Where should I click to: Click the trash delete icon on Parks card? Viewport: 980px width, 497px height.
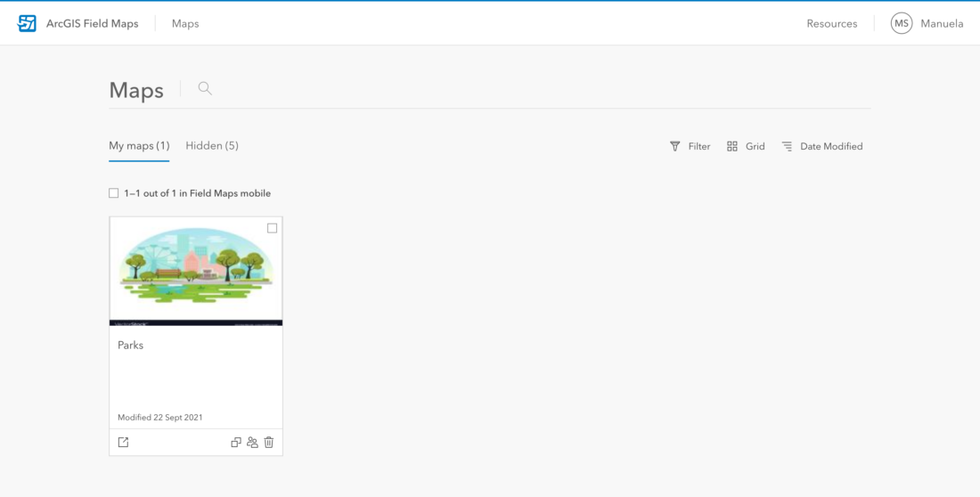click(269, 442)
